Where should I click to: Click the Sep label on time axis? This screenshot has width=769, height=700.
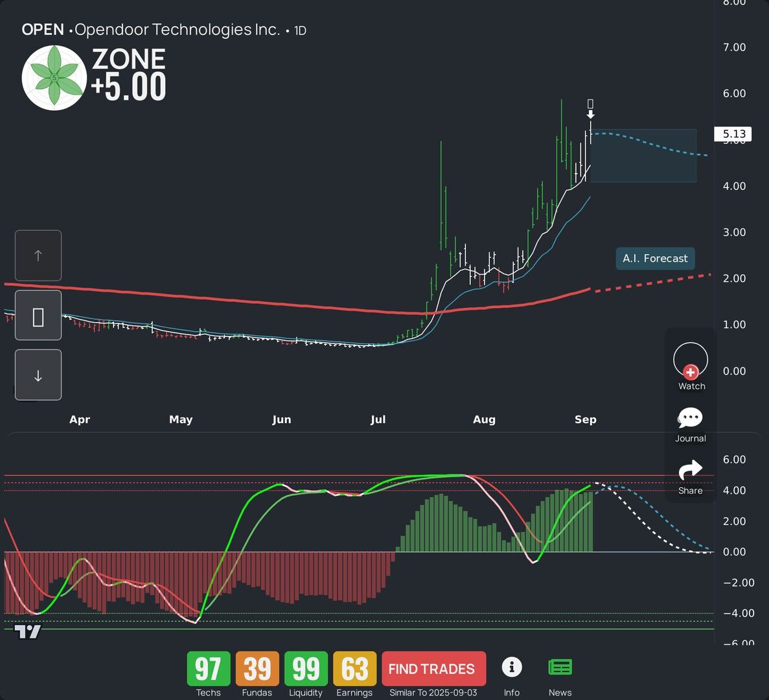pos(586,419)
